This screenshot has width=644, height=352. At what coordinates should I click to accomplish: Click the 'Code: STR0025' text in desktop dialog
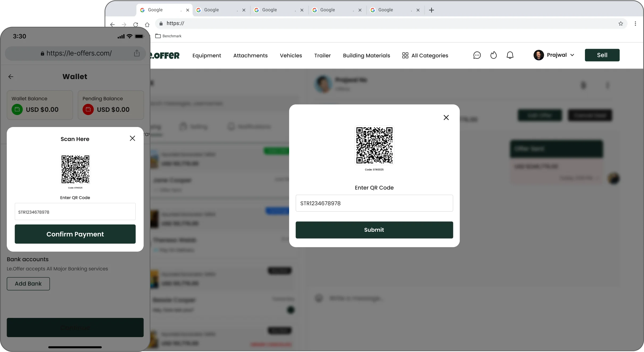374,170
